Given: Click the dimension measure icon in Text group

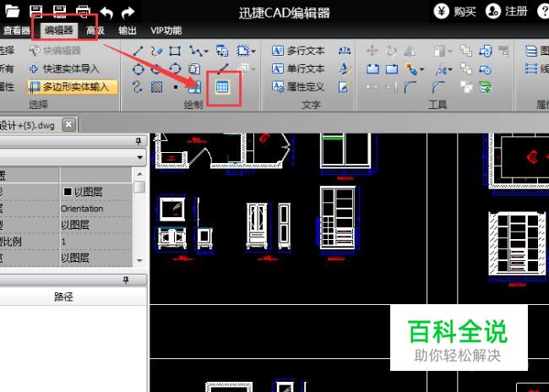Looking at the screenshot, I should tap(345, 51).
